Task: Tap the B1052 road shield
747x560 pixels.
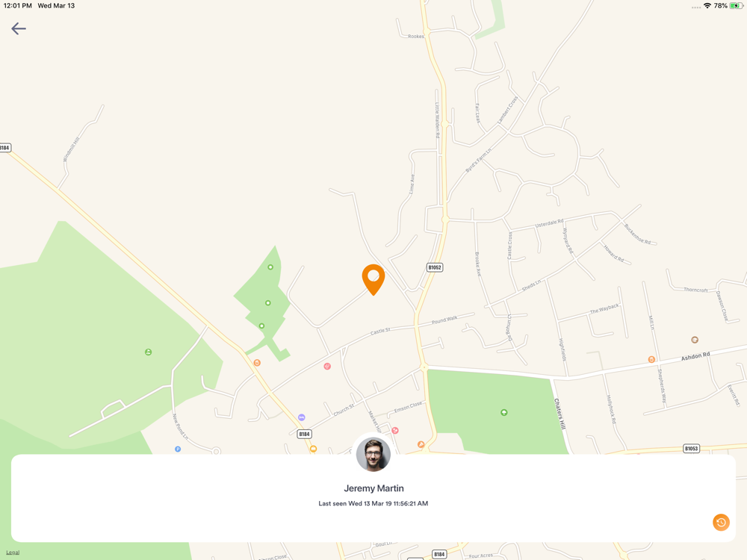Action: click(x=435, y=267)
